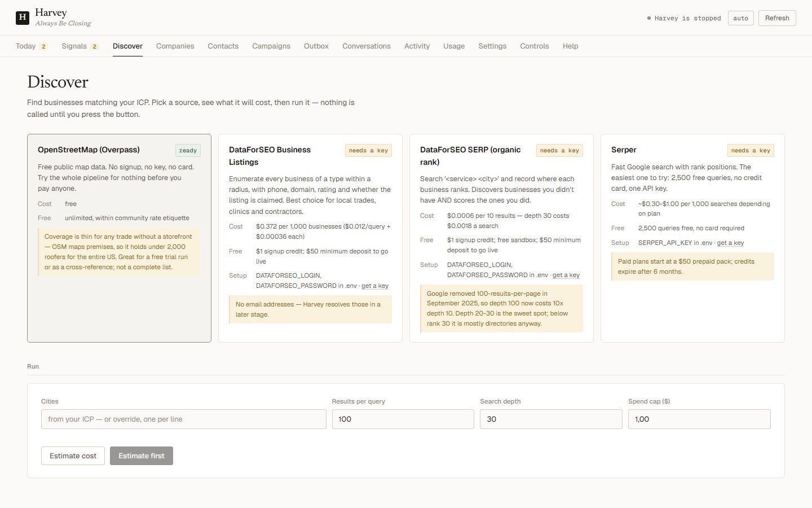Click the Spend cap field
Viewport: 812px width, 508px height.
click(699, 419)
